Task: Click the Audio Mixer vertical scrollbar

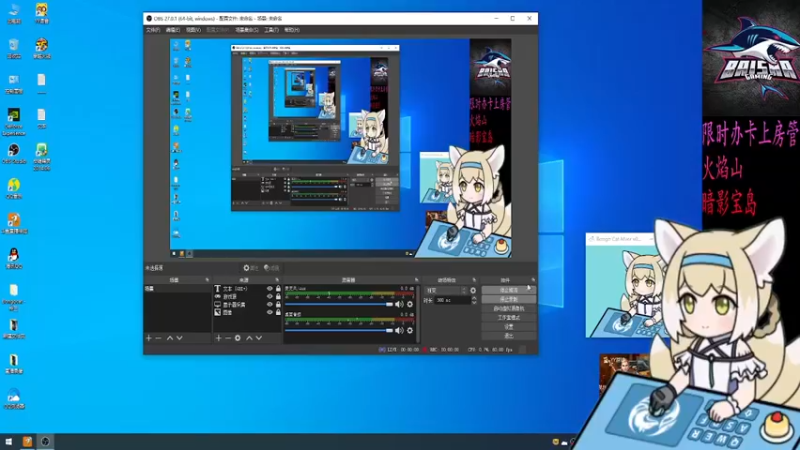Action: (x=418, y=313)
